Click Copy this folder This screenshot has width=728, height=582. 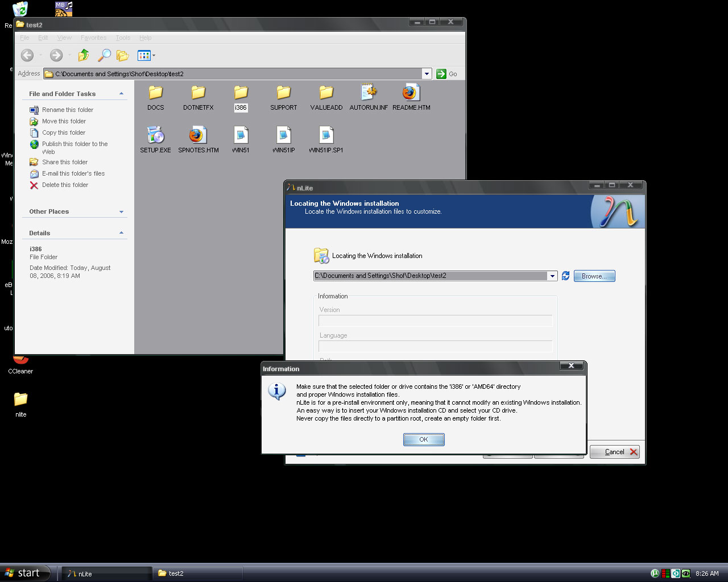[x=63, y=132]
